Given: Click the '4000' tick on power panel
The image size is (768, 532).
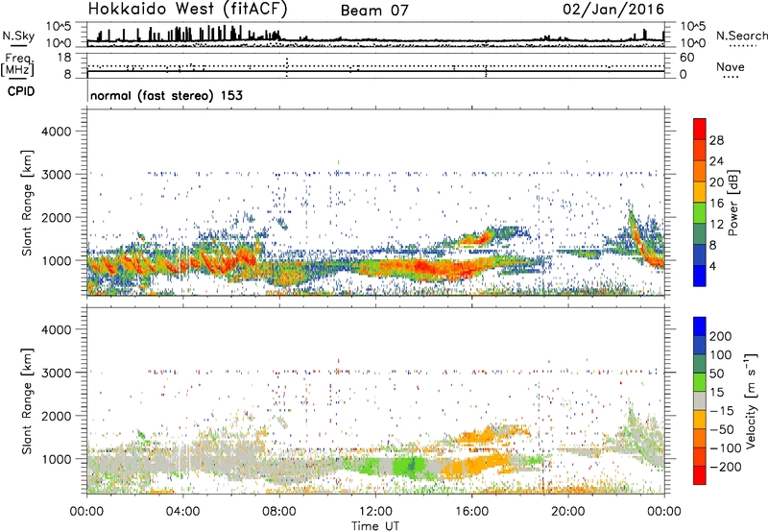Looking at the screenshot, I should pos(56,132).
